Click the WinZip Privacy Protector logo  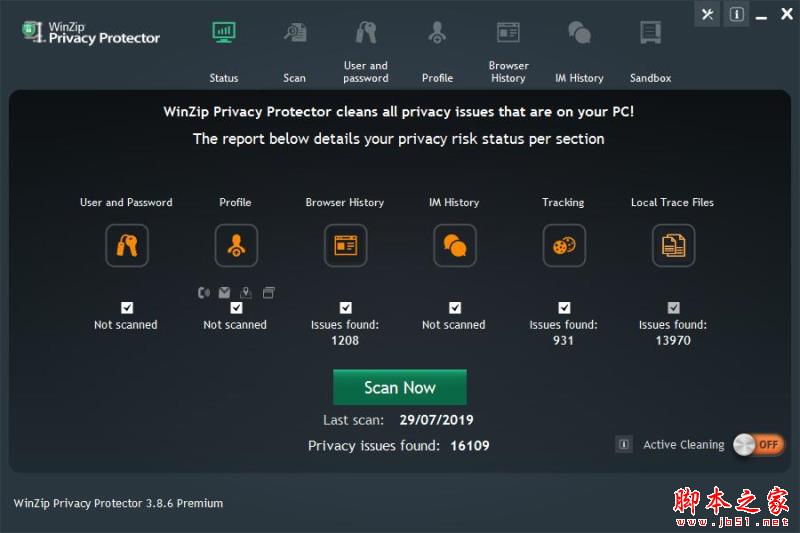point(90,32)
